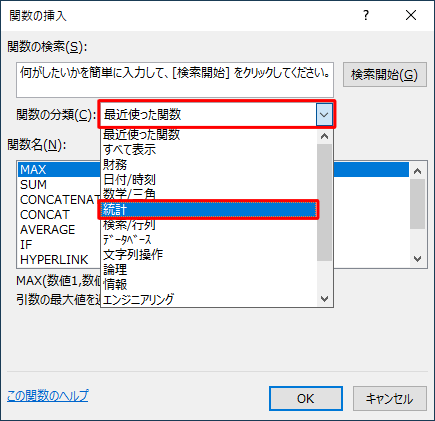Select 論理 category
435x421 pixels.
[x=209, y=270]
